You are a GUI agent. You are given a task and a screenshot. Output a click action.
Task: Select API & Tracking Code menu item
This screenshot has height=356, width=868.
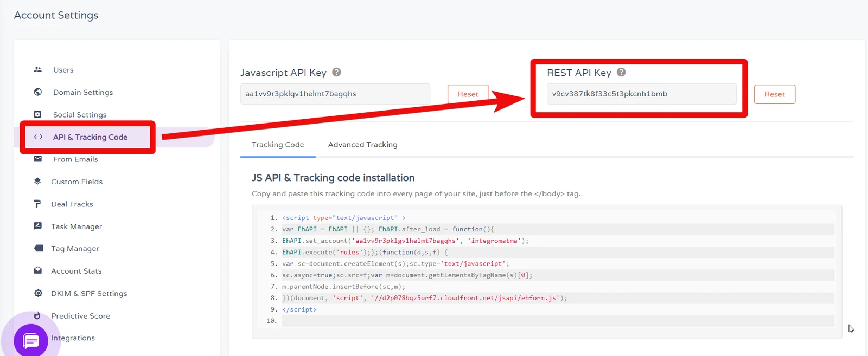click(90, 137)
